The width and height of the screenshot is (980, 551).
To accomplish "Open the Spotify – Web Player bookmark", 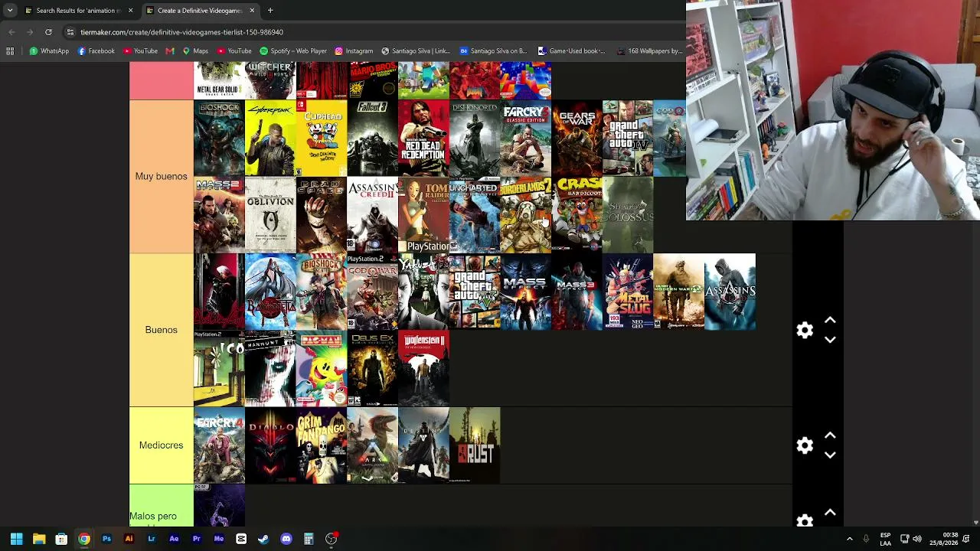I will (293, 51).
